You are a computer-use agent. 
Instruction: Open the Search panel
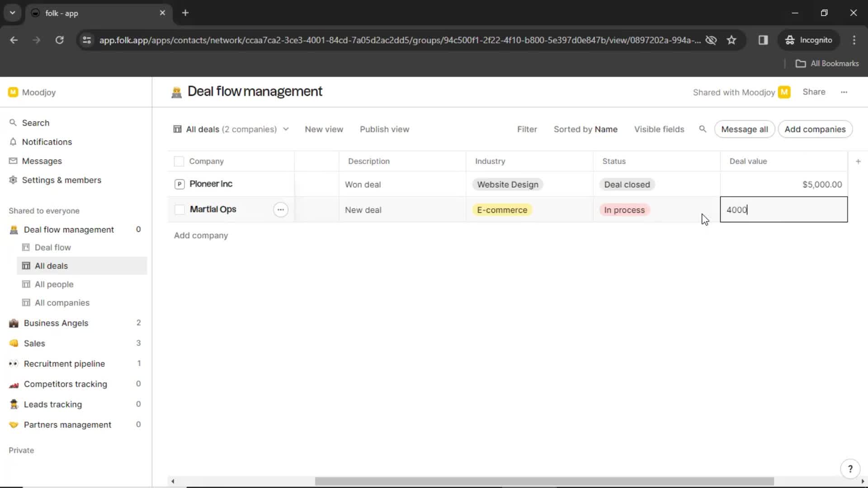36,122
